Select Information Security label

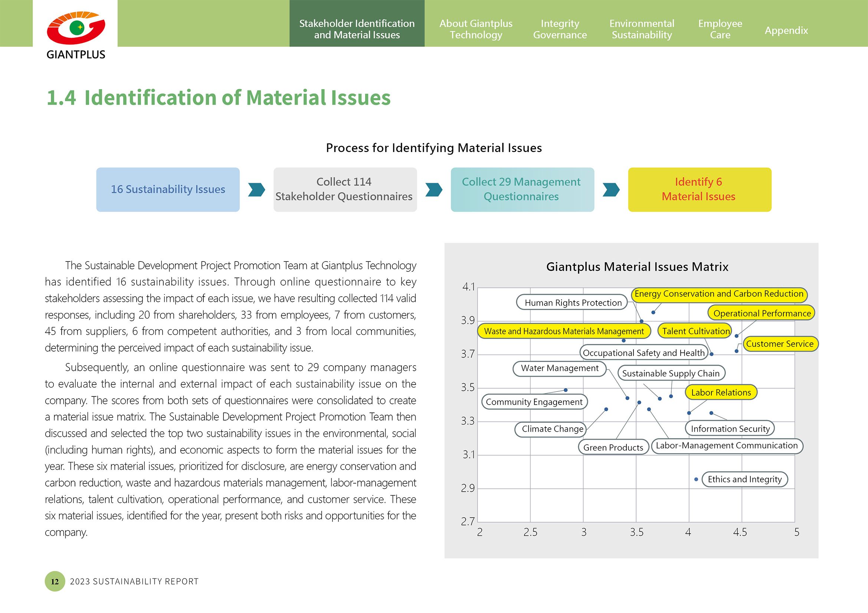point(730,429)
